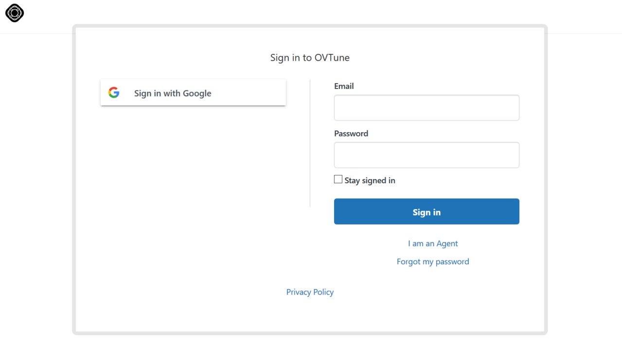Open the Forgot my password link
622x364 pixels.
pyautogui.click(x=433, y=261)
